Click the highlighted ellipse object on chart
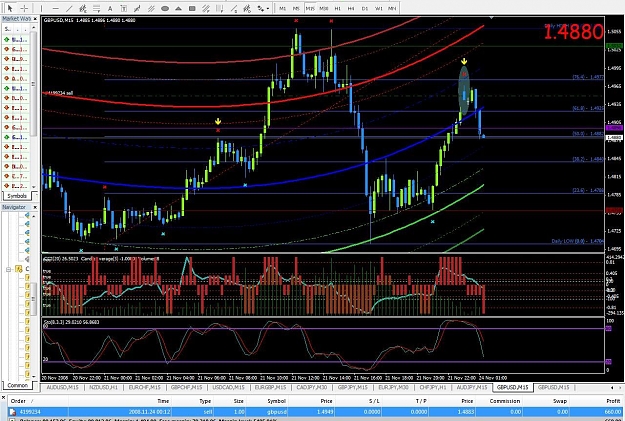 pyautogui.click(x=464, y=91)
